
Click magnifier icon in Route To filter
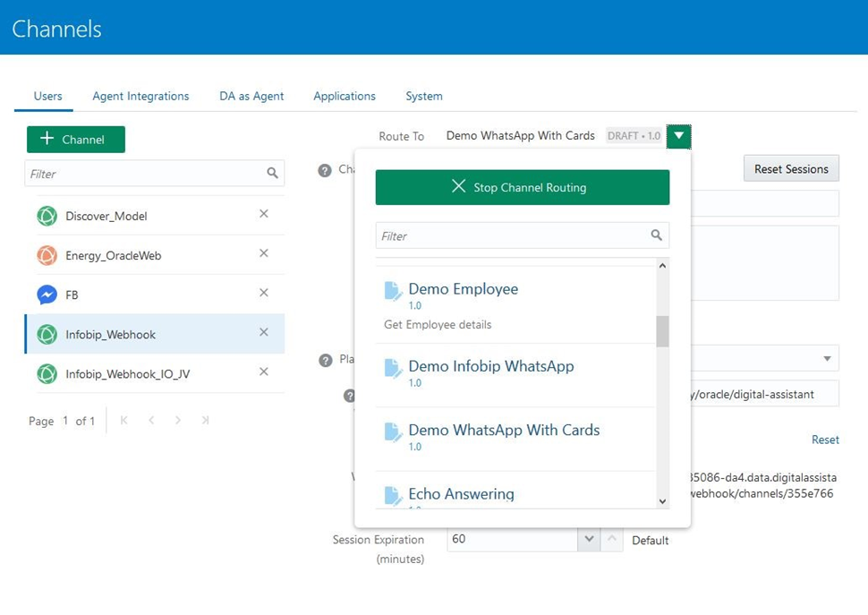pos(657,235)
